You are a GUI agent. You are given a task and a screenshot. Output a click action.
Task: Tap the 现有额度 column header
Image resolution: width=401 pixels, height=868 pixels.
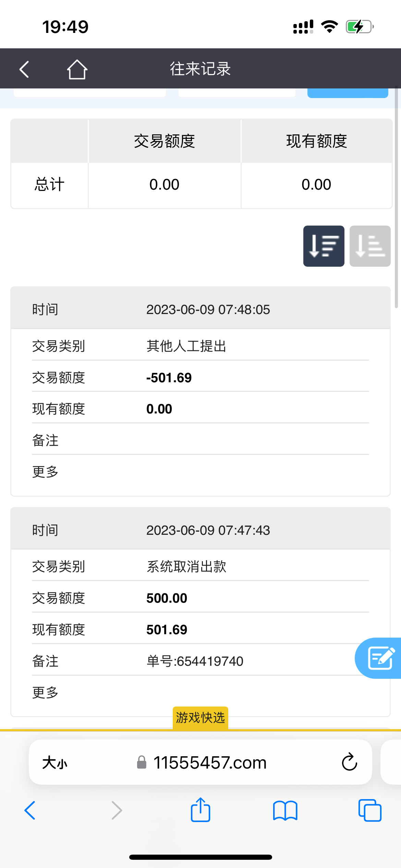(317, 141)
